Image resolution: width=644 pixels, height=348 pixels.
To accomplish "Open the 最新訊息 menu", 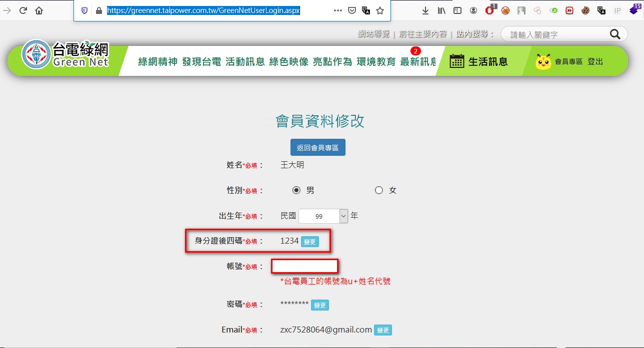I will coord(418,62).
